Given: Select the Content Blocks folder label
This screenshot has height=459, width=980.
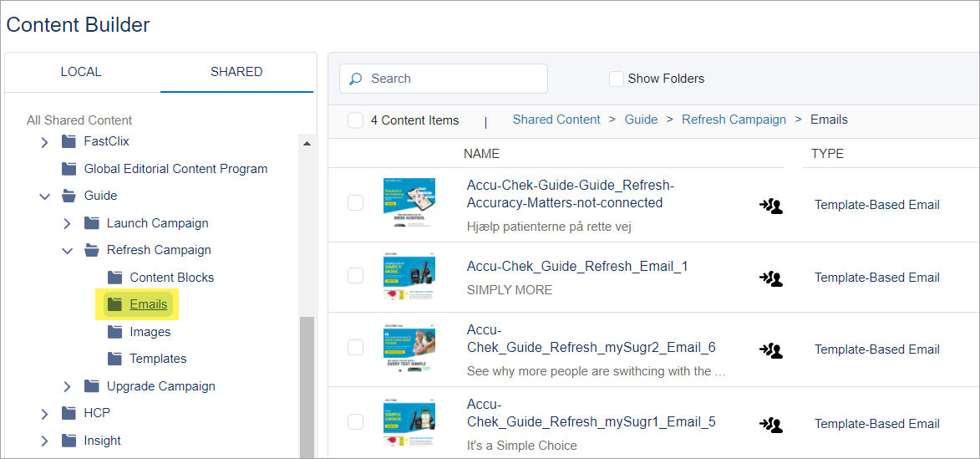Looking at the screenshot, I should 172,277.
